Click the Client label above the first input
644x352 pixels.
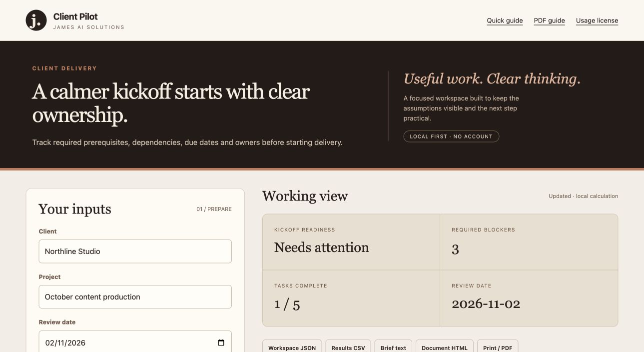[47, 231]
